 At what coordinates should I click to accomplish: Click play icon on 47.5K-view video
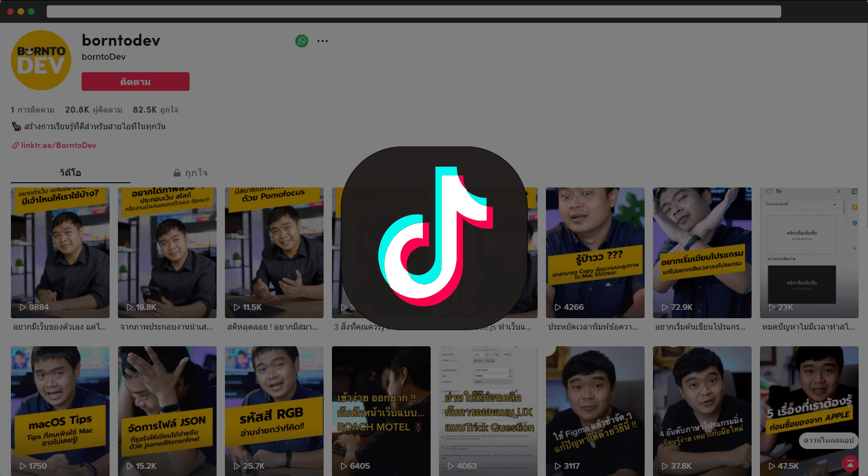point(772,466)
